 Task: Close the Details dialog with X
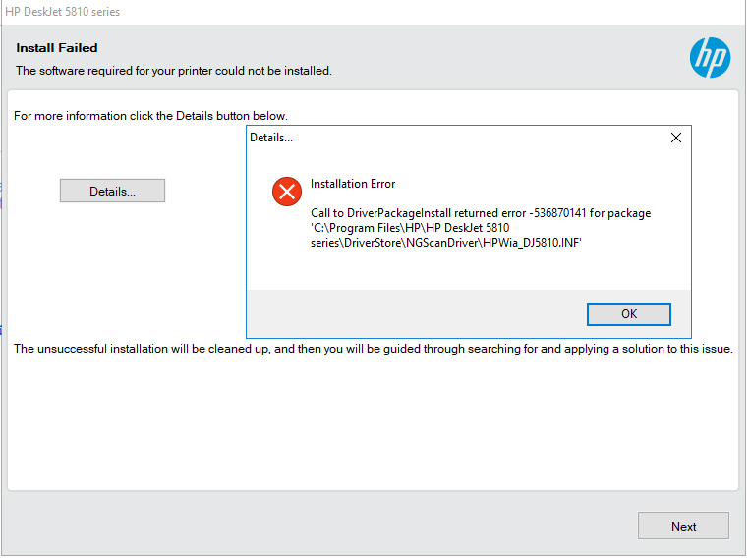tap(675, 138)
